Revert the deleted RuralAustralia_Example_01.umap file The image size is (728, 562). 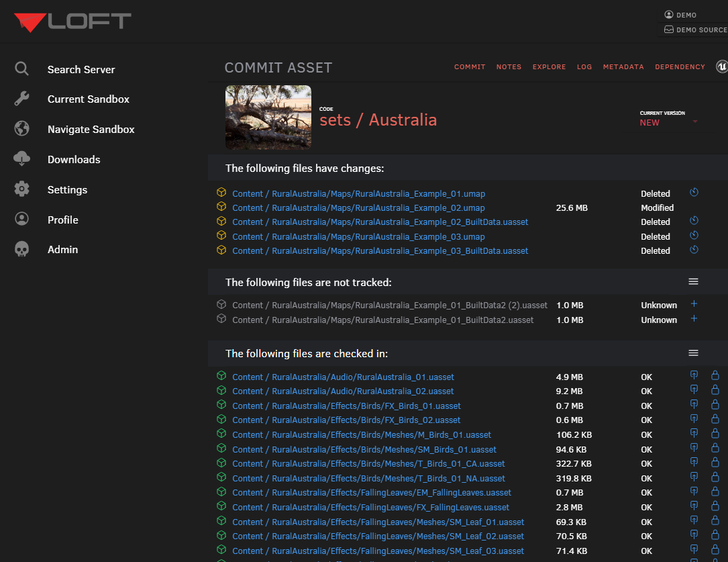[x=694, y=192]
